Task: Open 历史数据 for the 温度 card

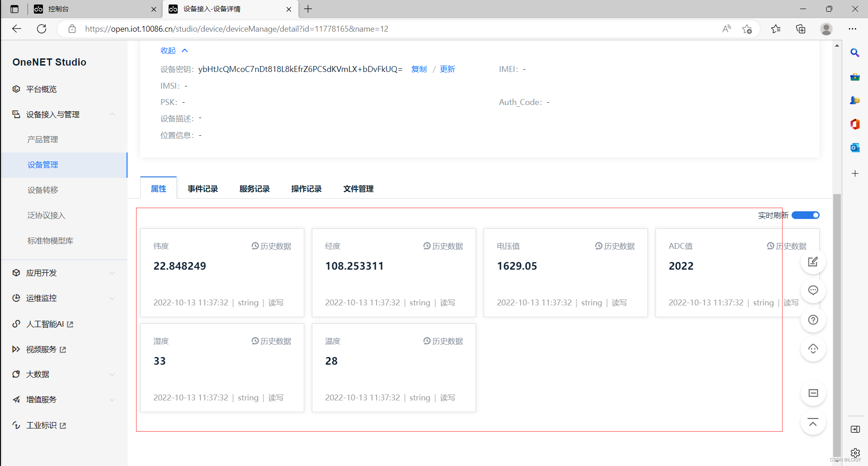Action: [x=443, y=341]
